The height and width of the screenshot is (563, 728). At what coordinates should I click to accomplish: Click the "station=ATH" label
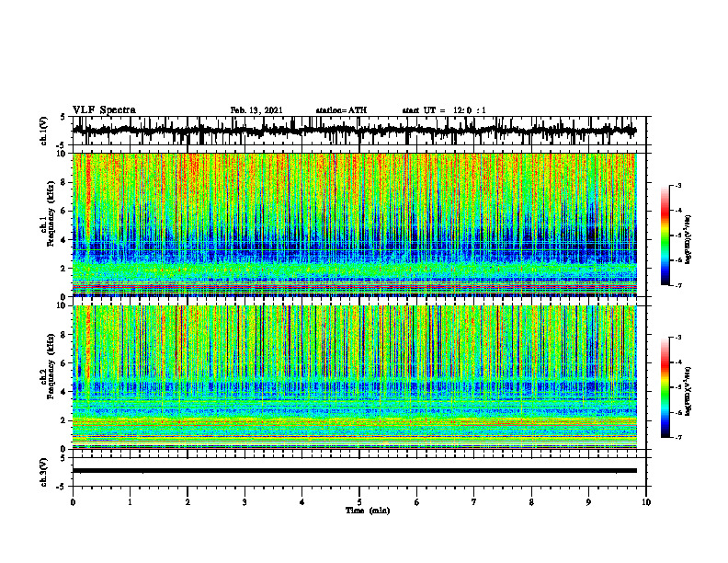point(341,110)
